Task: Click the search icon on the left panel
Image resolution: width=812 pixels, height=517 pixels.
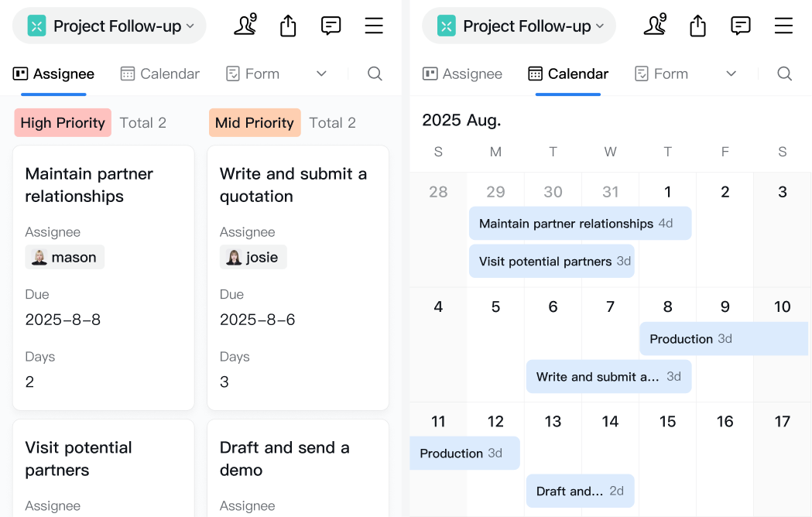Action: 375,74
